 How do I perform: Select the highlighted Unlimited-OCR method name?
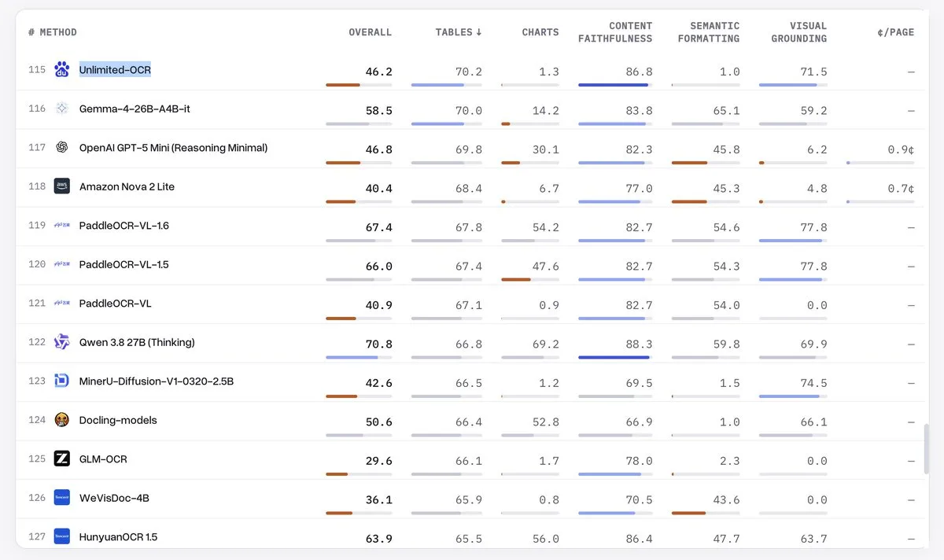tap(115, 70)
